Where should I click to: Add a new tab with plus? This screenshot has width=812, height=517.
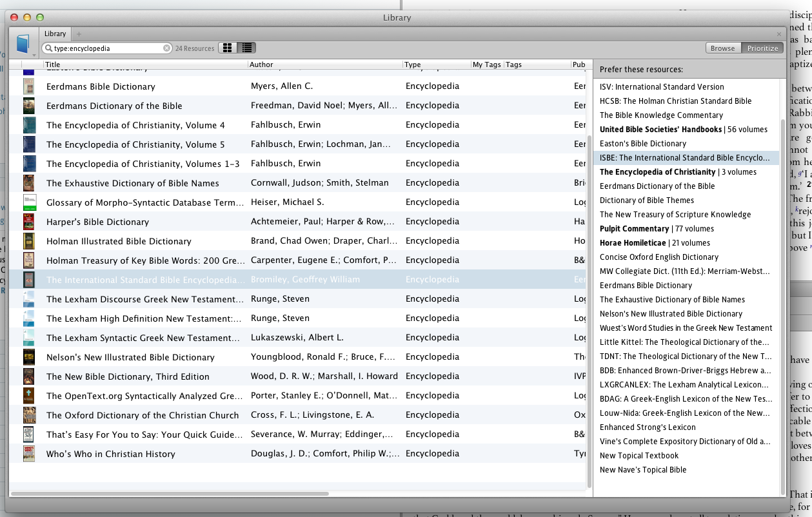point(79,34)
